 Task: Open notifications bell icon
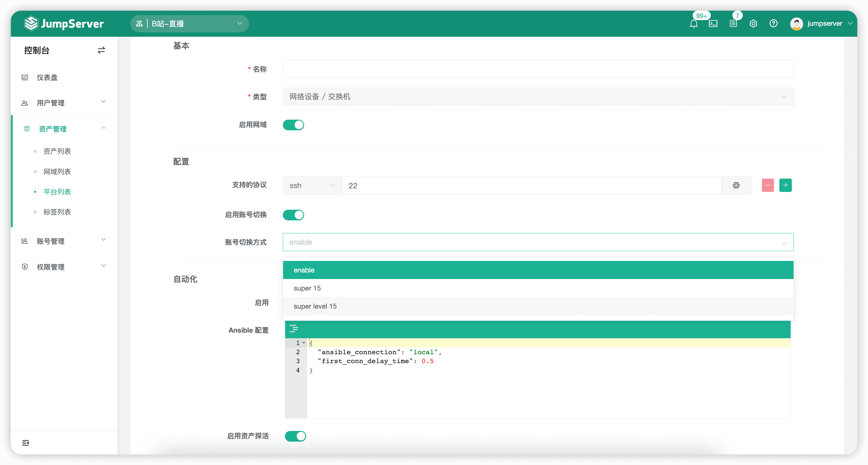point(693,24)
